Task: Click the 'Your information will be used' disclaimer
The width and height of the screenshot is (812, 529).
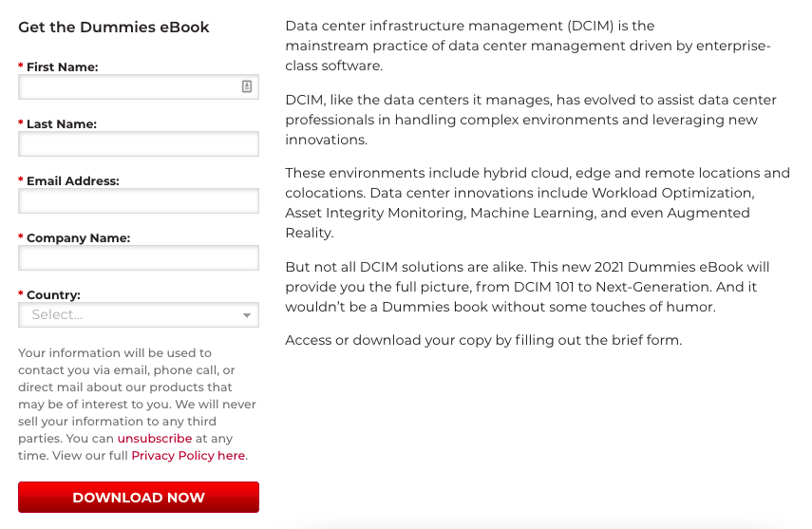Action: [137, 405]
